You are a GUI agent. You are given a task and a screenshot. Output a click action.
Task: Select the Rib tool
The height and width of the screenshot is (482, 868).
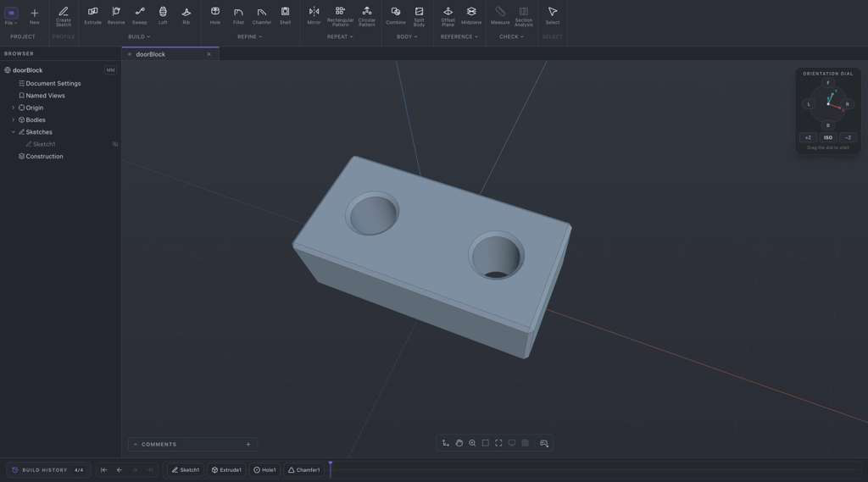coord(186,15)
